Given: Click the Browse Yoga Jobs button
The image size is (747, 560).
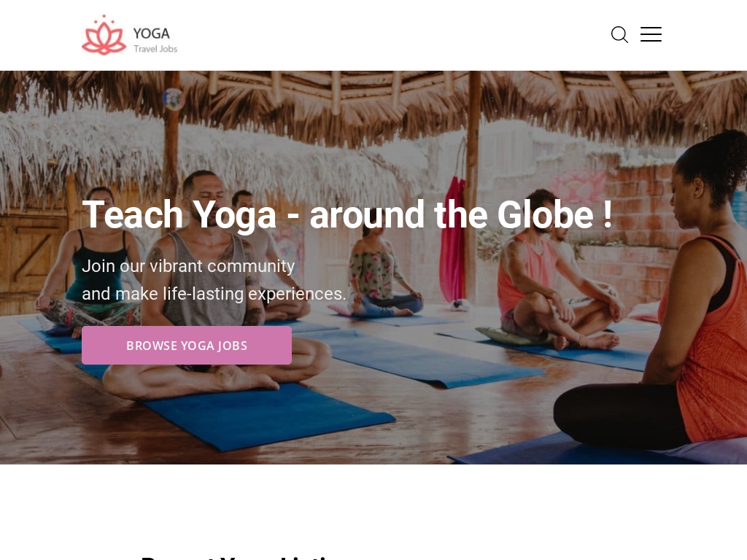Looking at the screenshot, I should (x=187, y=345).
